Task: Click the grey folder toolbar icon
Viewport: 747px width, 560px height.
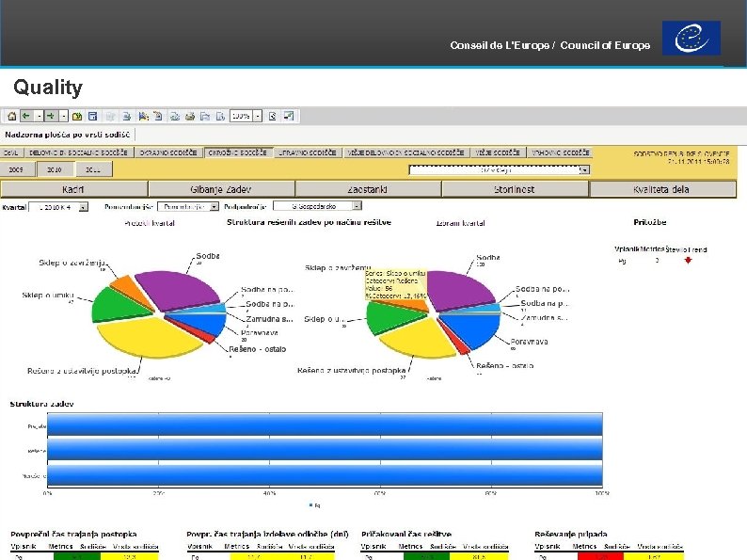Action: [x=205, y=117]
